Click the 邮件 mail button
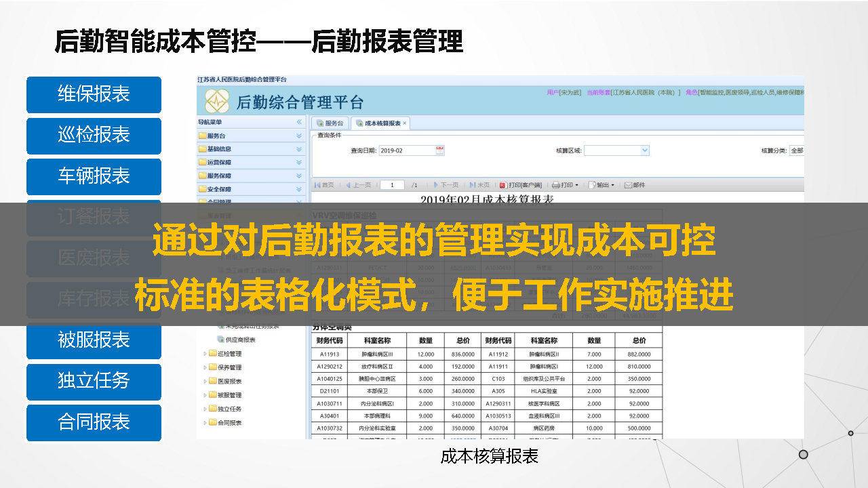The image size is (868, 488). pos(635,184)
